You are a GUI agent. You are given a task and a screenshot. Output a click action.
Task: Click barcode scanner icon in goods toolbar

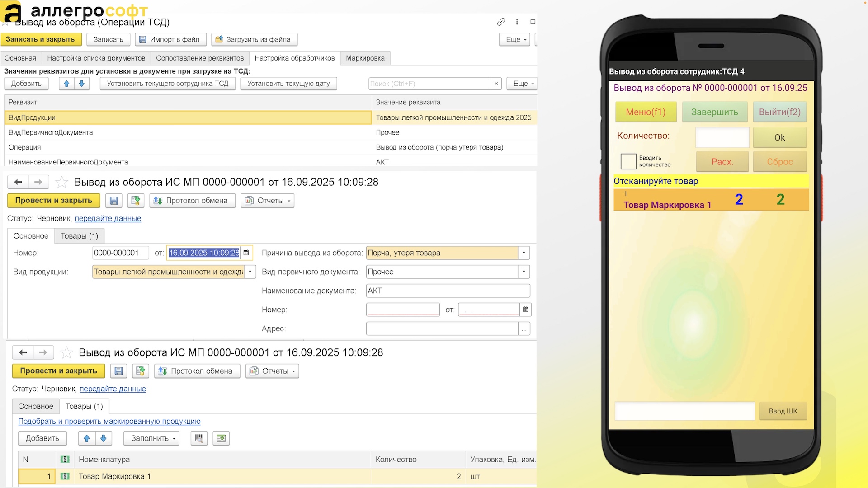(x=199, y=438)
